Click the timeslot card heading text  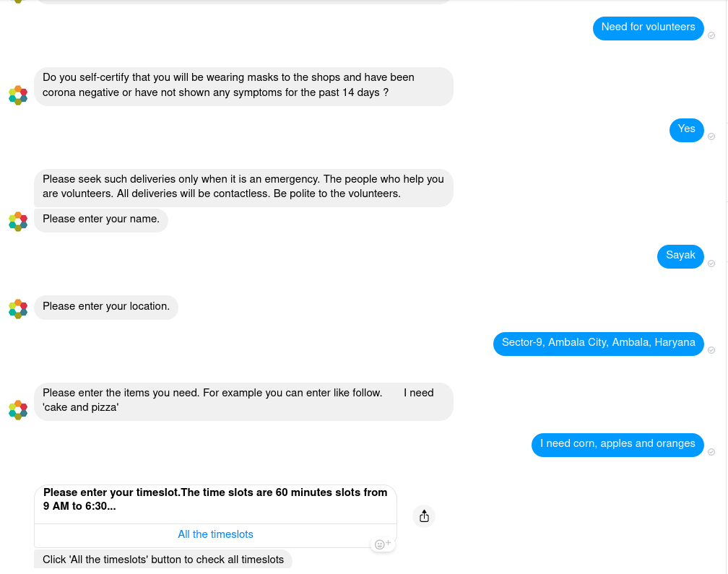pos(215,500)
